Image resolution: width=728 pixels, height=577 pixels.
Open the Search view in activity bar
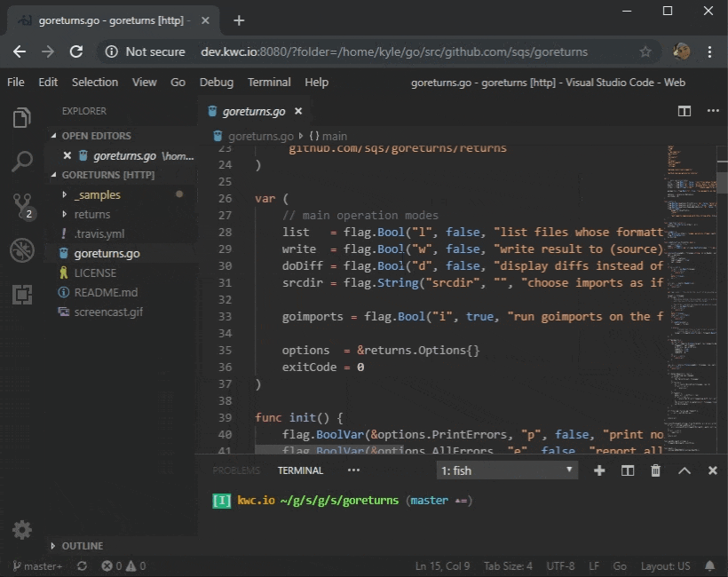(x=22, y=161)
